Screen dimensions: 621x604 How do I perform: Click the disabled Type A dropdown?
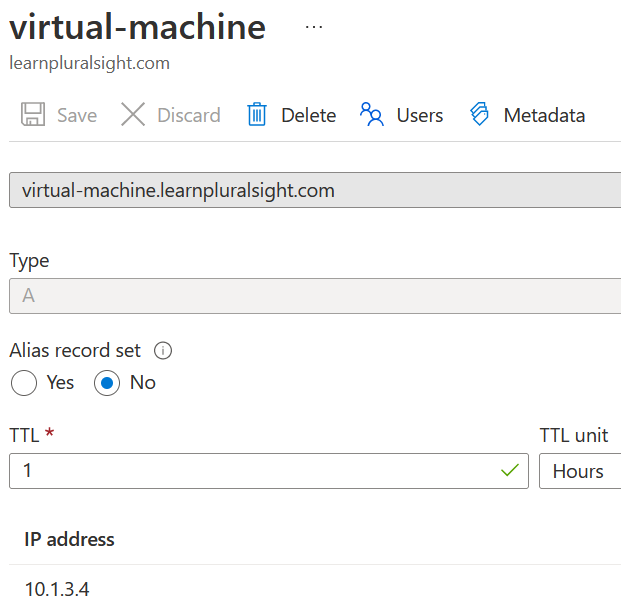(x=314, y=297)
